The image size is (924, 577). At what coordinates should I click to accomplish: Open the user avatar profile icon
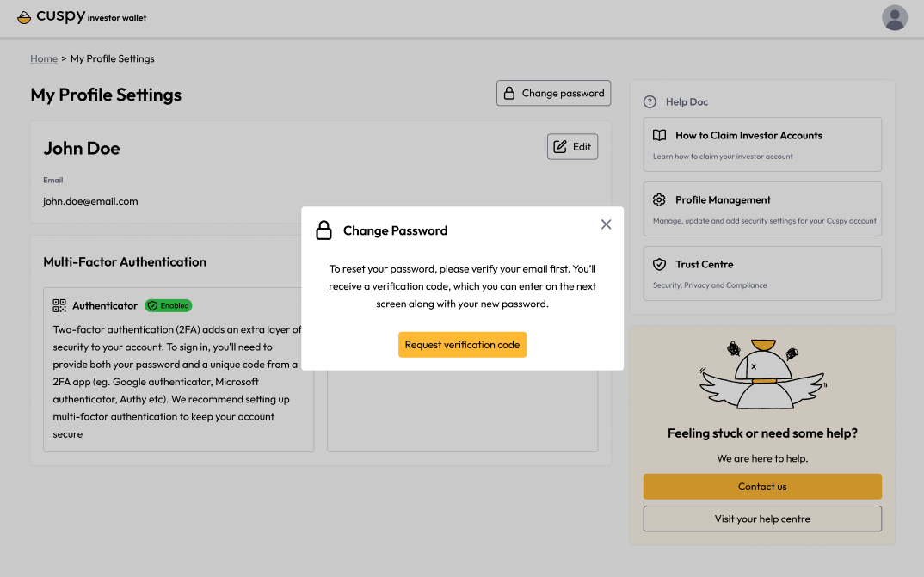click(x=894, y=18)
